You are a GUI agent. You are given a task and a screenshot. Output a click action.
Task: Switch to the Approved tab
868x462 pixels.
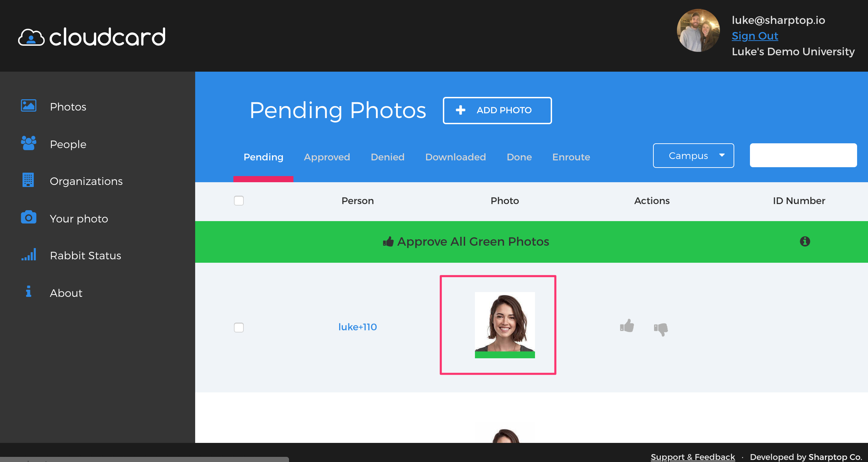point(327,157)
